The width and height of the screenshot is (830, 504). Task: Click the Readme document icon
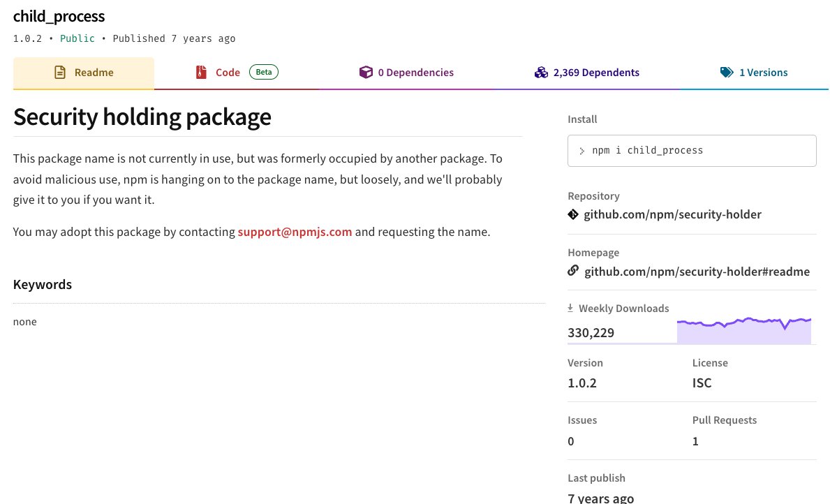(x=60, y=73)
